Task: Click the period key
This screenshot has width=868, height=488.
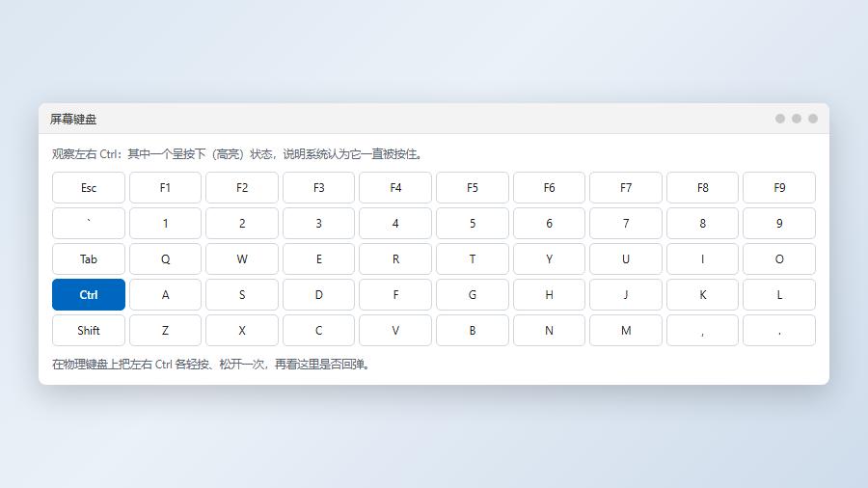Action: click(x=779, y=330)
